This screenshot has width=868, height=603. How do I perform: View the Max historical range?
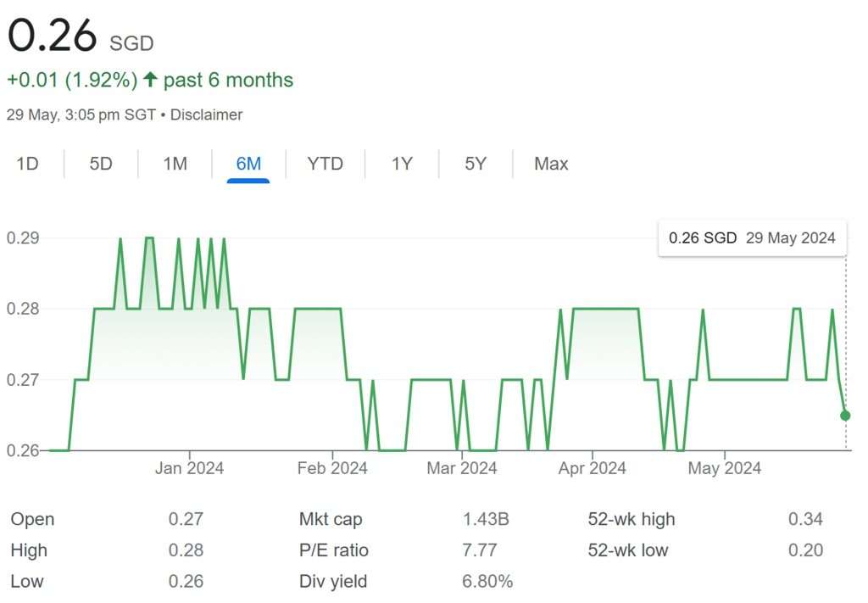(x=549, y=164)
